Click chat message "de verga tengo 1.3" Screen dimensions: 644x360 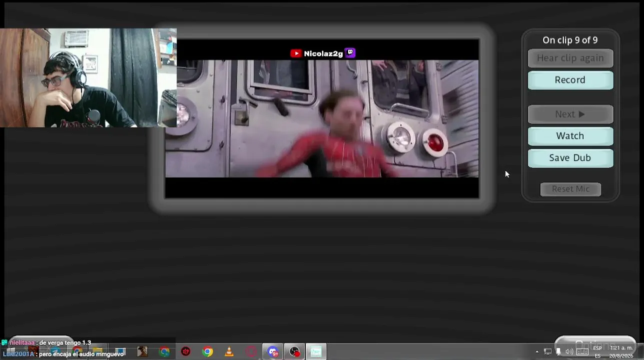coord(65,343)
